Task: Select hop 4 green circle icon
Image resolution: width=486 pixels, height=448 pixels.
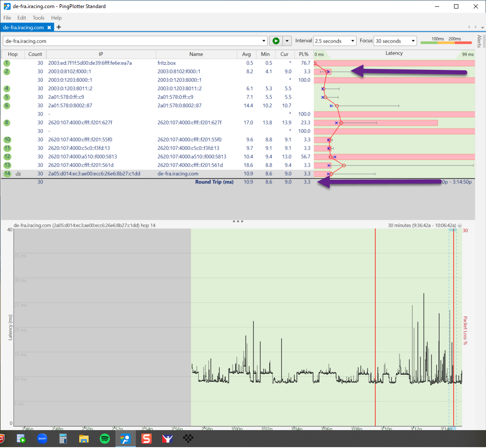Action: [7, 89]
